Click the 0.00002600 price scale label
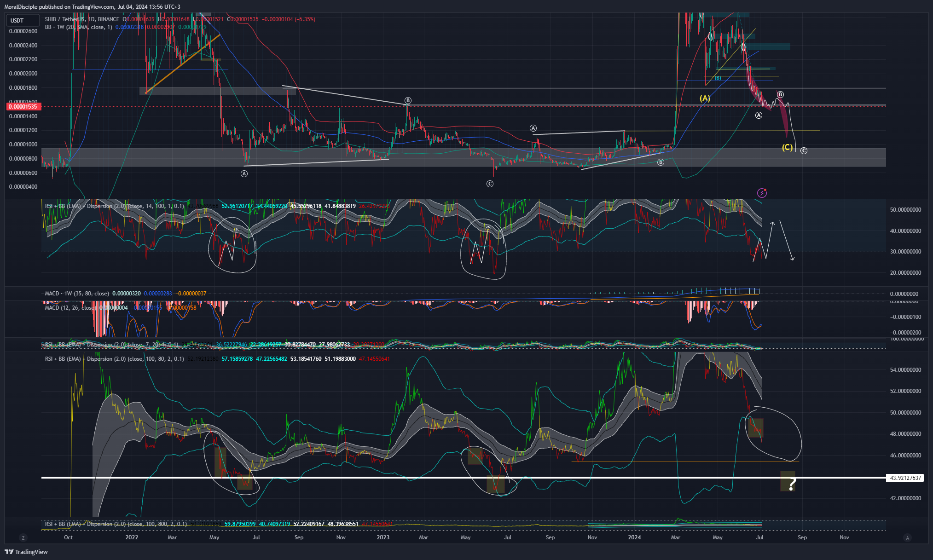 coord(23,31)
